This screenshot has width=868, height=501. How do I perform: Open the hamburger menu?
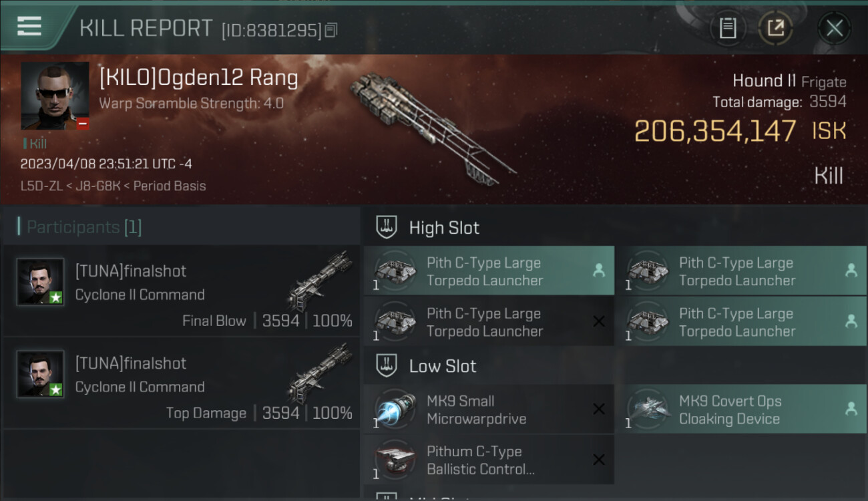tap(29, 27)
